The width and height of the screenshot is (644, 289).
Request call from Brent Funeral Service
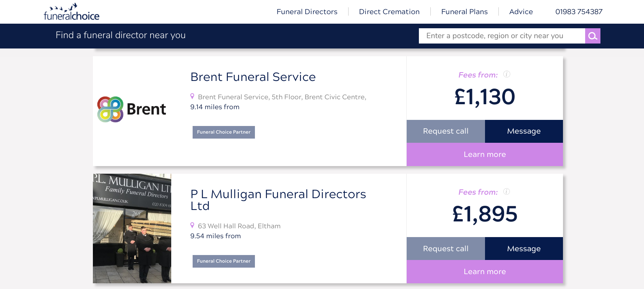pos(446,131)
